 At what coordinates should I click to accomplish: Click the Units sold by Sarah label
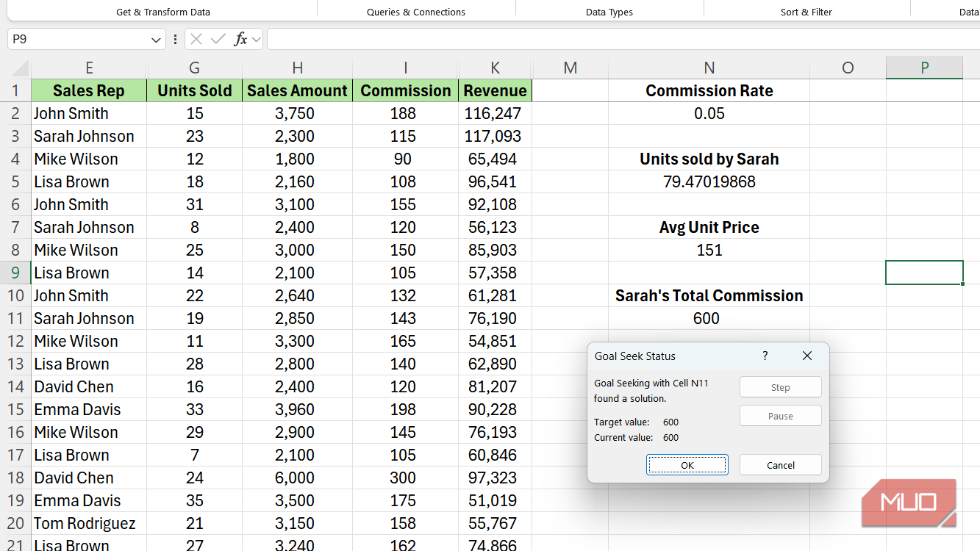pos(709,159)
